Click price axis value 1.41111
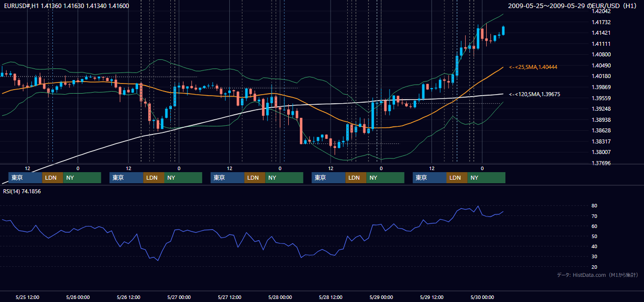This screenshot has width=644, height=302. tap(601, 44)
